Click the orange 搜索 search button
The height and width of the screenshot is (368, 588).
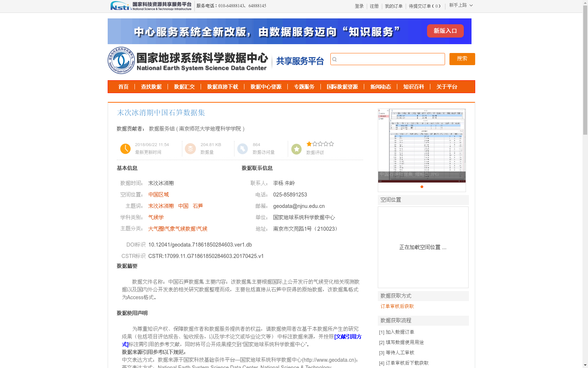(x=462, y=59)
